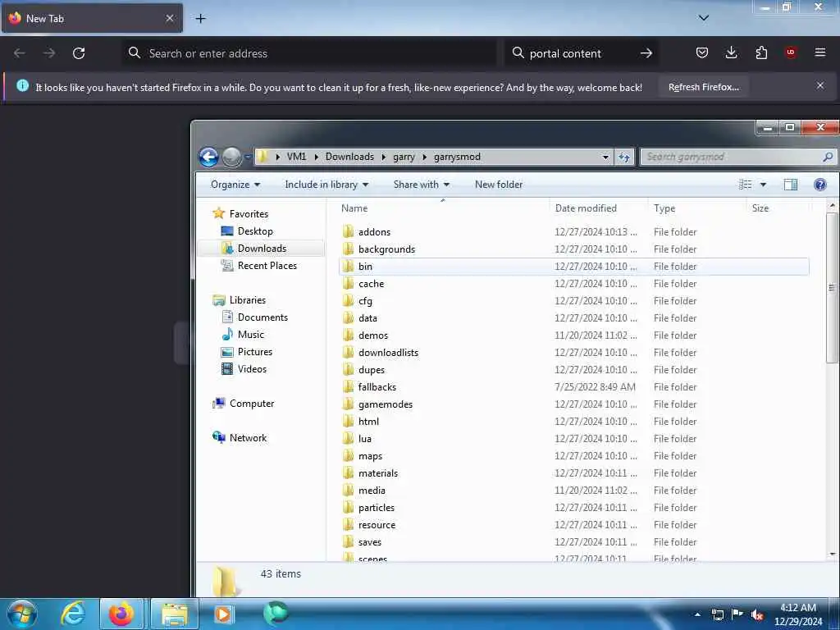The image size is (840, 630).
Task: Open the Share with menu
Action: click(421, 185)
